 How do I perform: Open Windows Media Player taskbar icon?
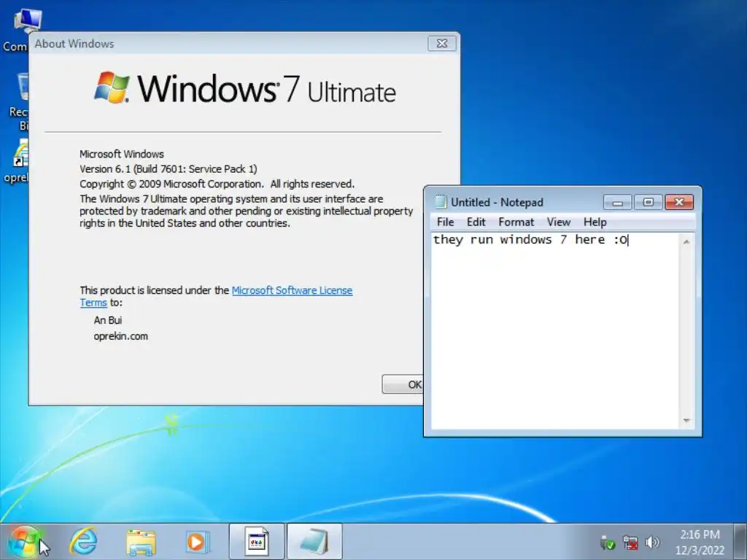click(x=198, y=542)
